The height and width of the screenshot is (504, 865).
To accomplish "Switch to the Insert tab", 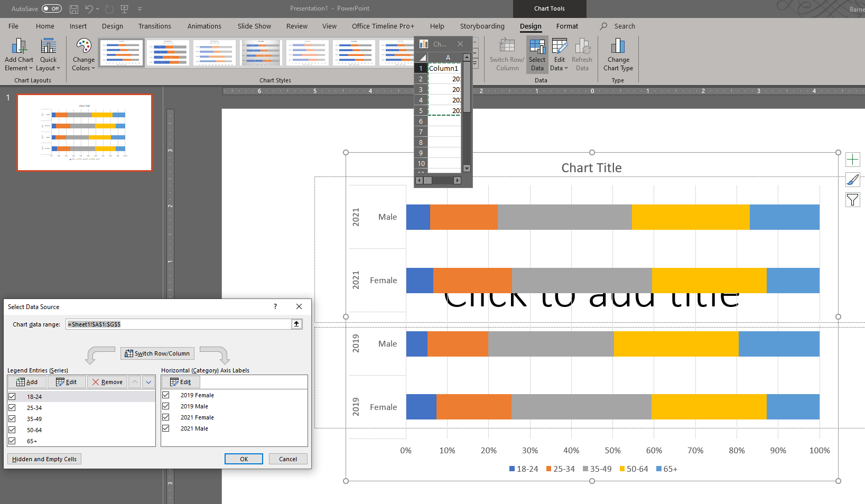I will point(78,26).
